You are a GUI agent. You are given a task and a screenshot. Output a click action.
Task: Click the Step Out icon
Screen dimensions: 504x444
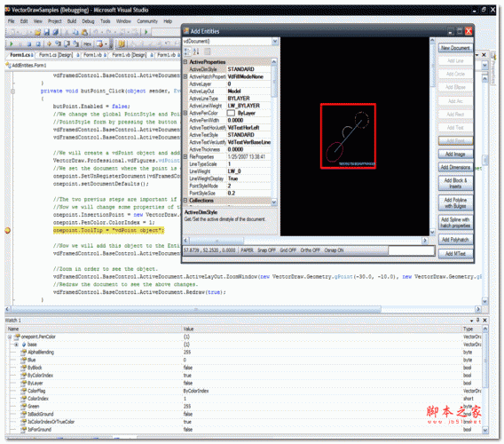[x=75, y=44]
